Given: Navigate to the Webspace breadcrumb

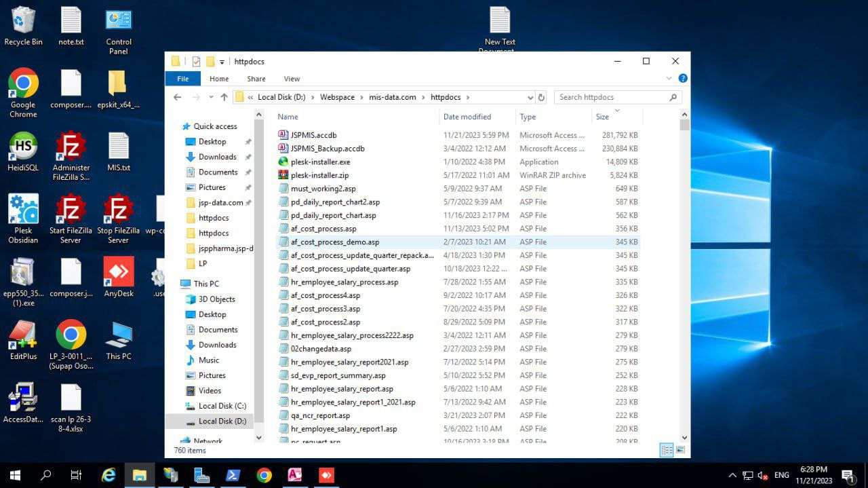Looking at the screenshot, I should tap(337, 97).
